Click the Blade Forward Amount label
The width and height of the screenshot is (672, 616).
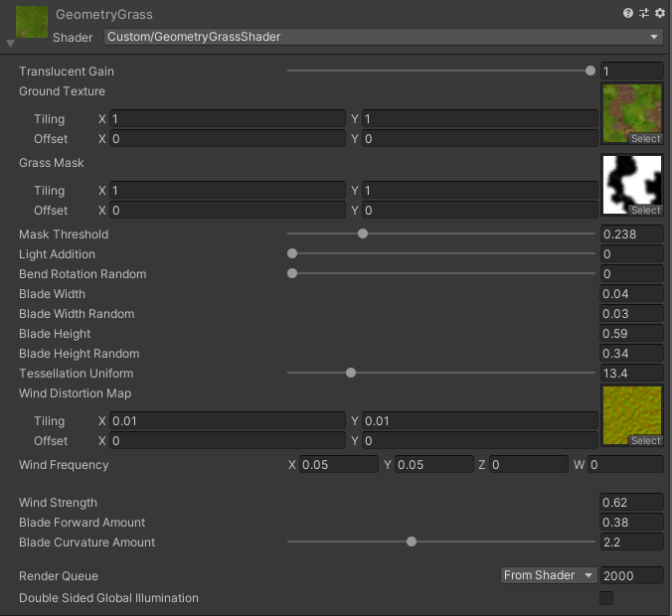[82, 523]
